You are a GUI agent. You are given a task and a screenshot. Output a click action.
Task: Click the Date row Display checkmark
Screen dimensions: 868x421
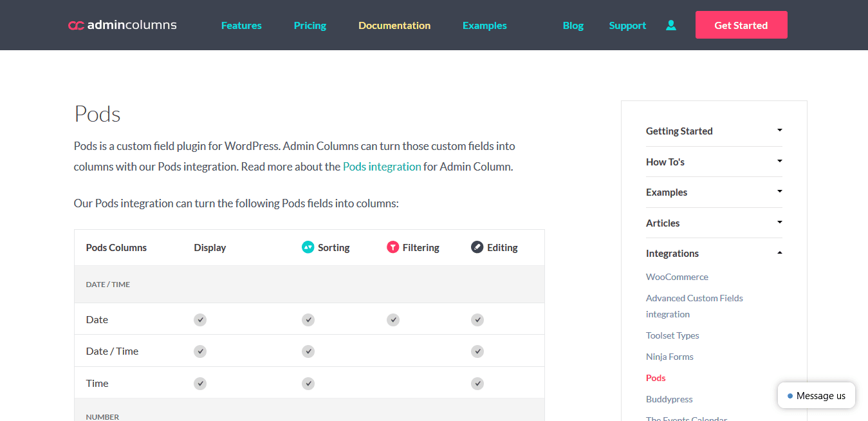(200, 319)
